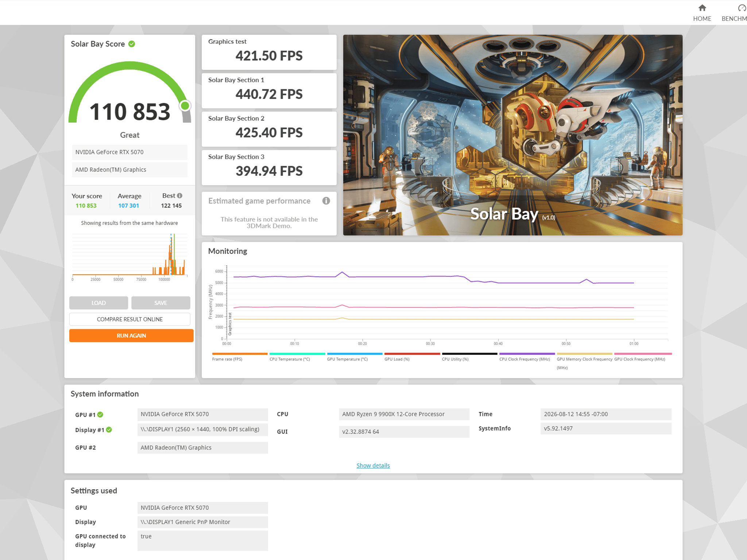Click the Best score info icon

[x=179, y=196]
